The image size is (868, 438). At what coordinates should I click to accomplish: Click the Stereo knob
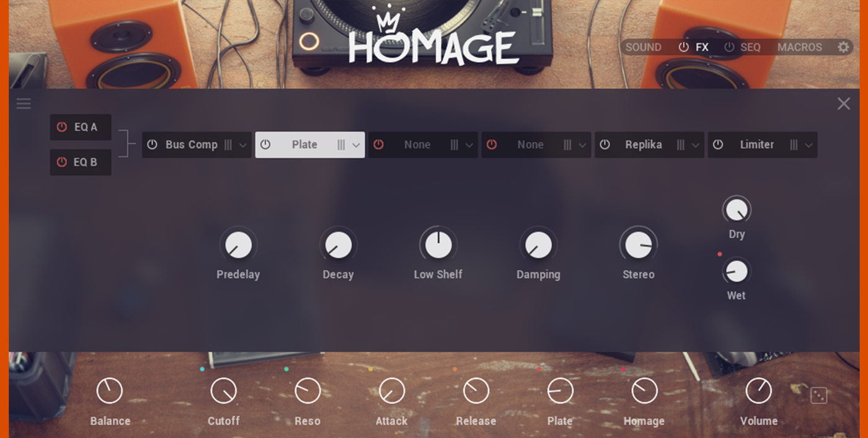point(639,245)
